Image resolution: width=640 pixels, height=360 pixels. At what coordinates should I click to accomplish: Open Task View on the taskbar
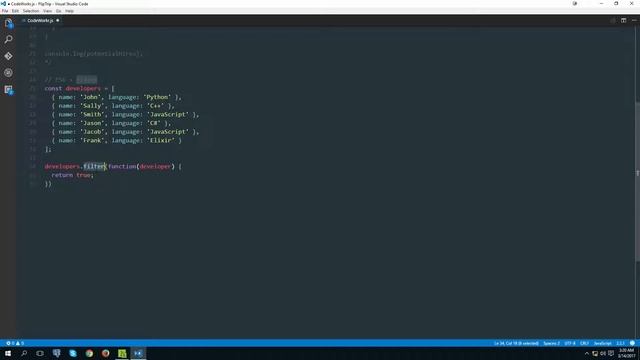[x=40, y=353]
